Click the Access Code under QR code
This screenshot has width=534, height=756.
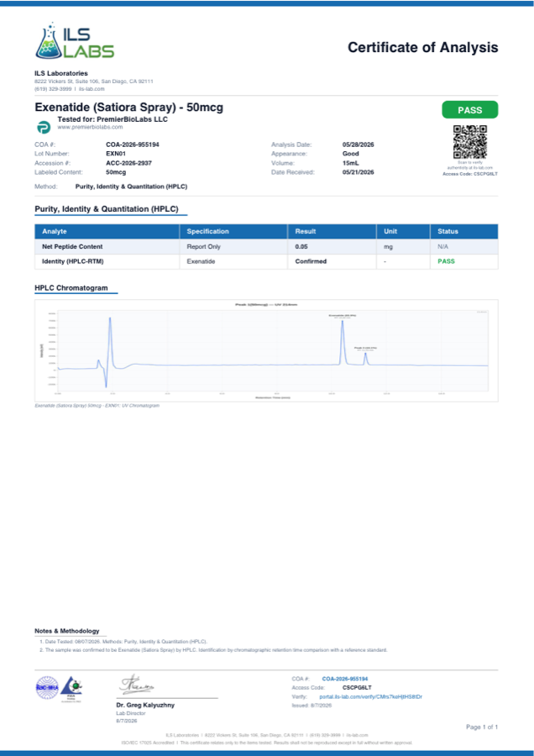point(470,174)
